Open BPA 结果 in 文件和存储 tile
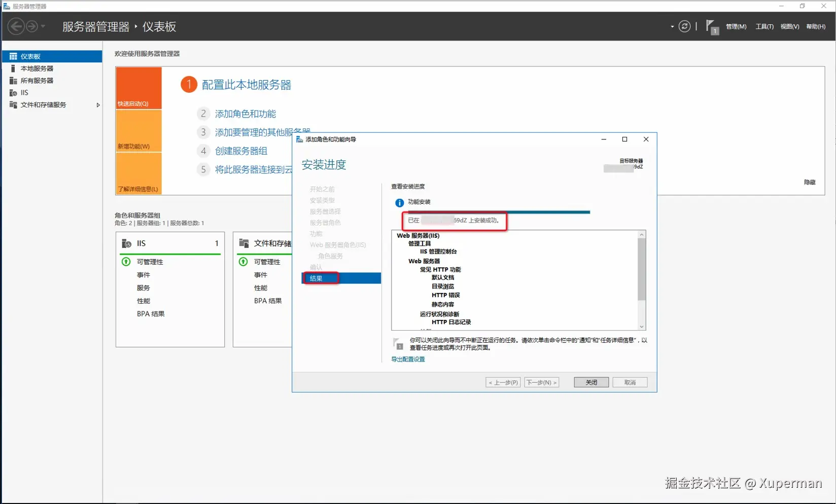Screen dimensions: 836x504 pyautogui.click(x=268, y=301)
